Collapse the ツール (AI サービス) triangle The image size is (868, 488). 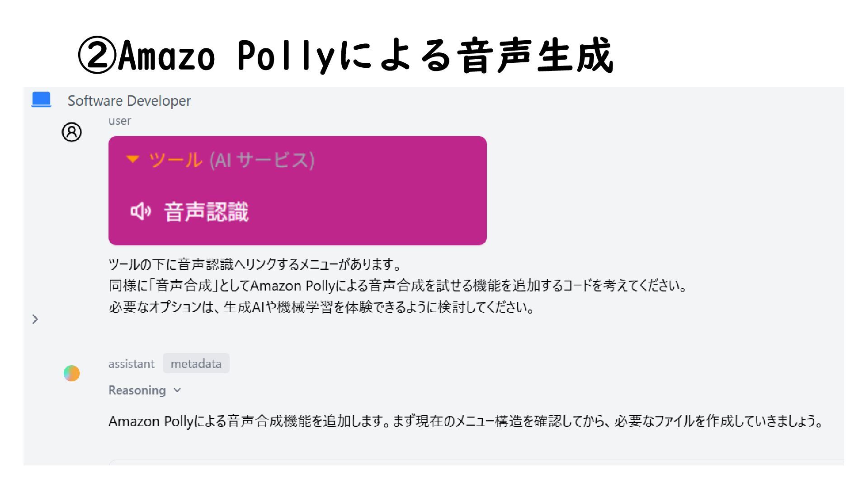pyautogui.click(x=132, y=159)
